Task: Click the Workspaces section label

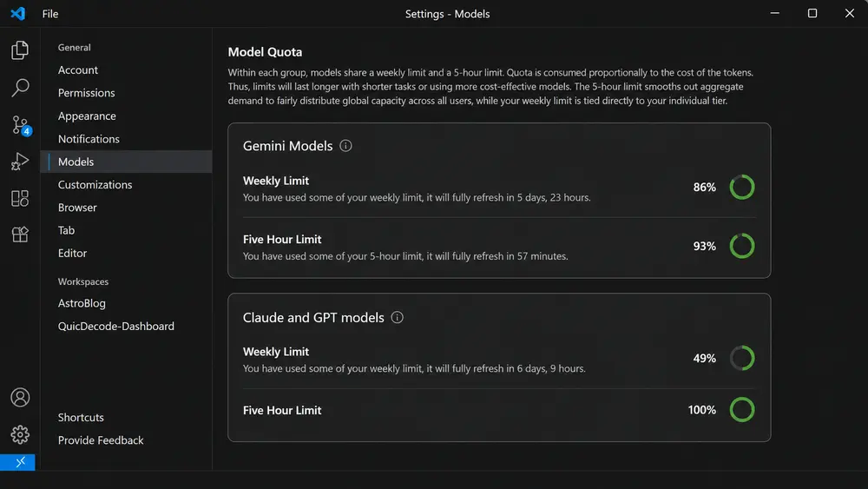Action: pyautogui.click(x=83, y=282)
